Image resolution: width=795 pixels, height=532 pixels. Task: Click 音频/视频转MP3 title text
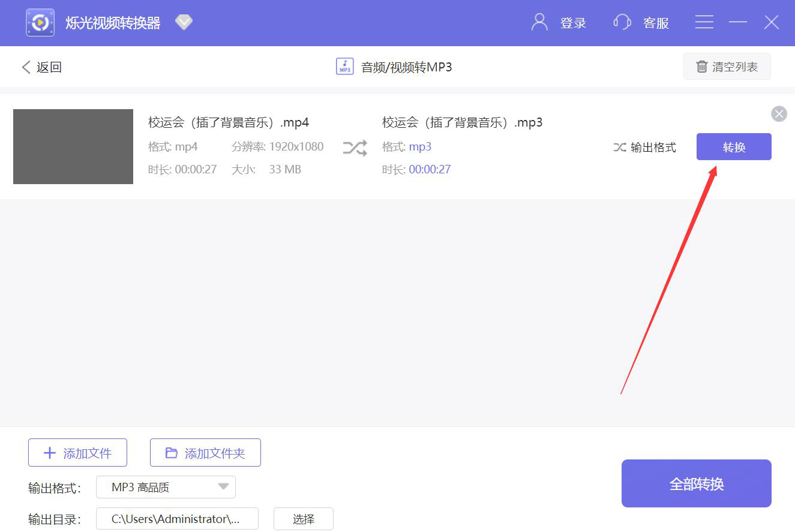click(x=406, y=67)
